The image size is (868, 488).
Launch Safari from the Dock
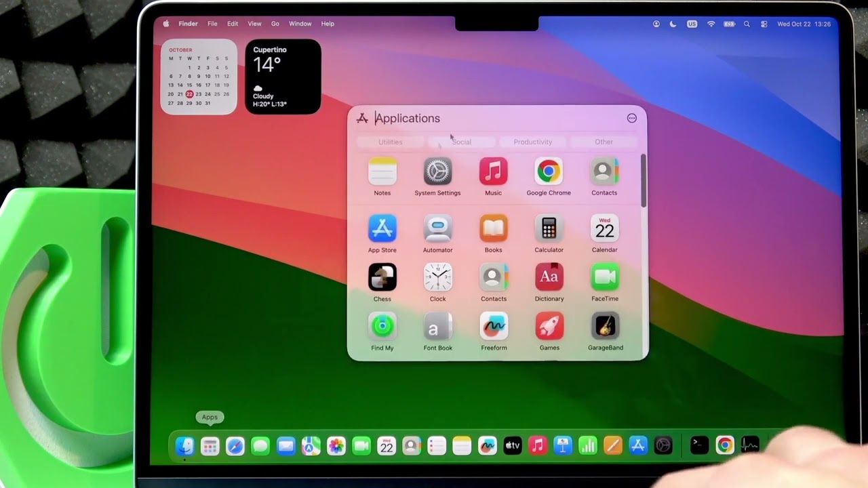coord(235,446)
